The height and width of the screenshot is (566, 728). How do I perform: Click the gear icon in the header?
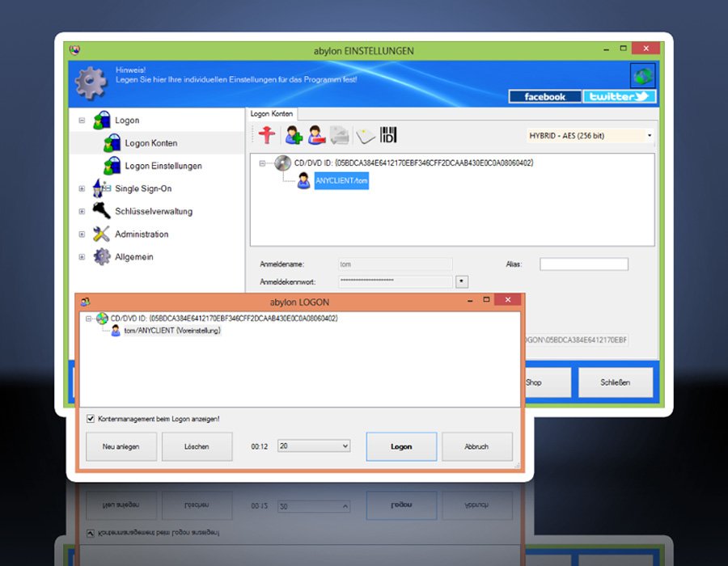[x=91, y=82]
